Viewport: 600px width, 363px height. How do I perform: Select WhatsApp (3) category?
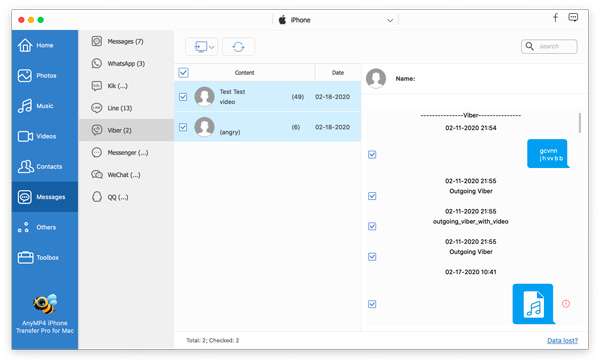[x=126, y=63]
